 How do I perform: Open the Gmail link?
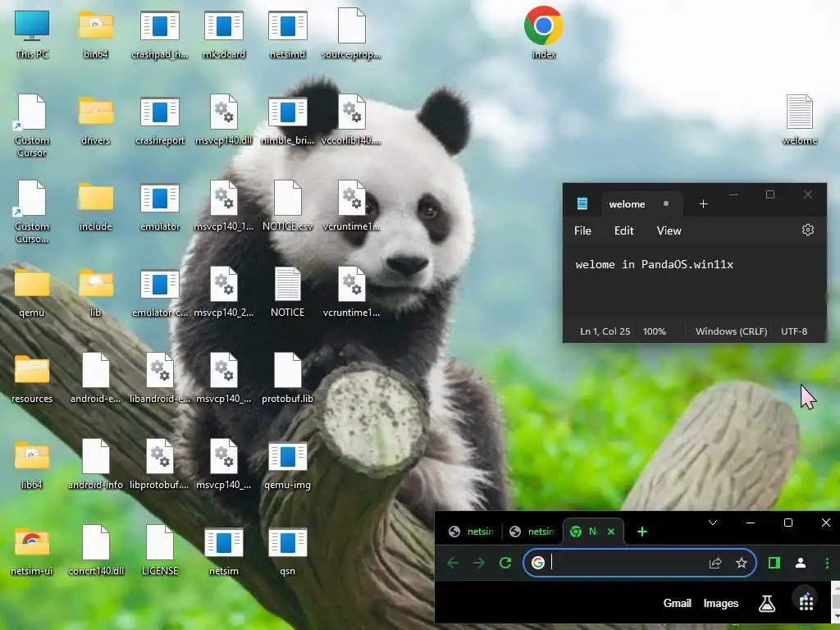coord(677,603)
